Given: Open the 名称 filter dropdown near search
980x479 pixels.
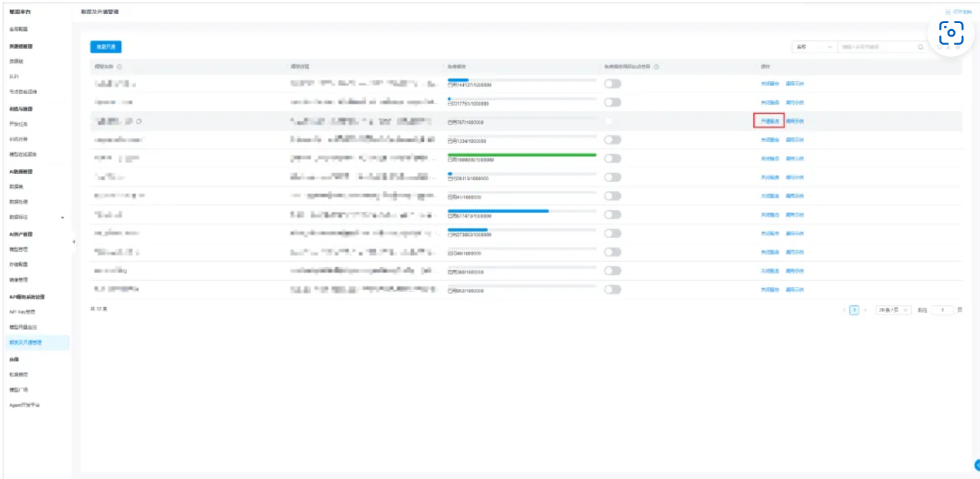Looking at the screenshot, I should click(814, 47).
